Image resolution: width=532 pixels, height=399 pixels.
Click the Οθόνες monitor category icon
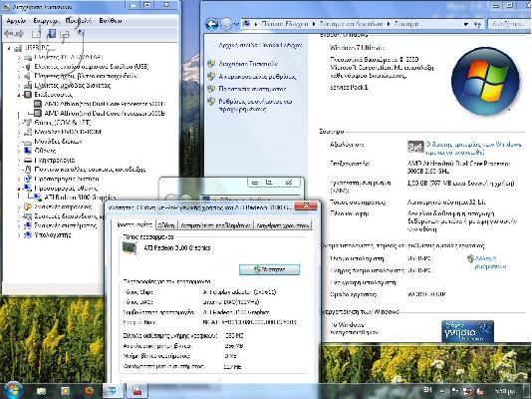(x=28, y=151)
